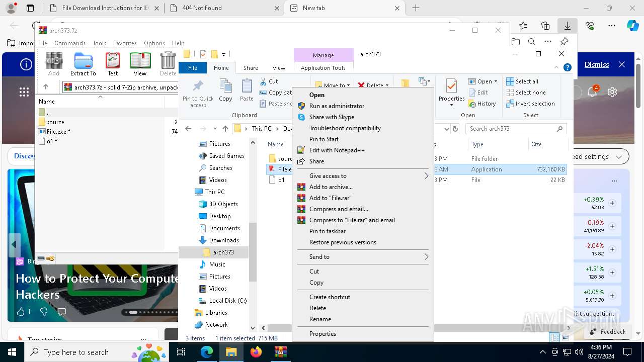The width and height of the screenshot is (644, 362).
Task: Switch to large icons view
Action: [x=566, y=338]
